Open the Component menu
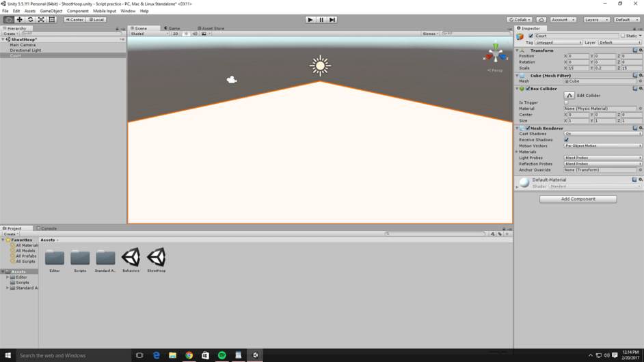This screenshot has width=644, height=362. tap(78, 11)
